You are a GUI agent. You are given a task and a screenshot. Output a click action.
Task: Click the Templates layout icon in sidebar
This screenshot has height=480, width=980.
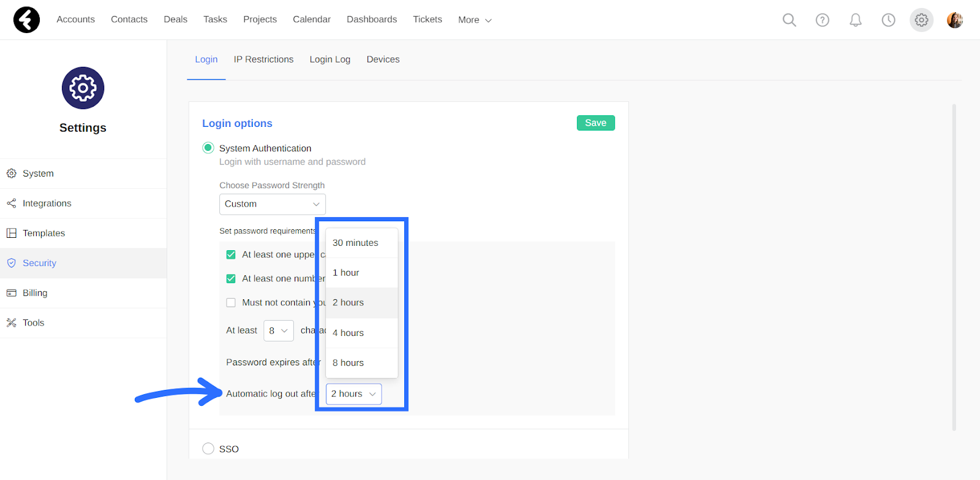tap(12, 233)
